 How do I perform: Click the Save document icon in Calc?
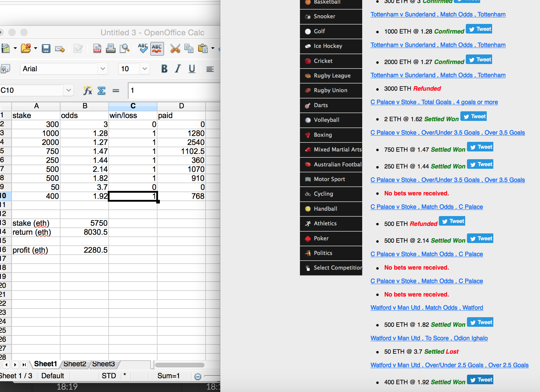click(x=46, y=48)
